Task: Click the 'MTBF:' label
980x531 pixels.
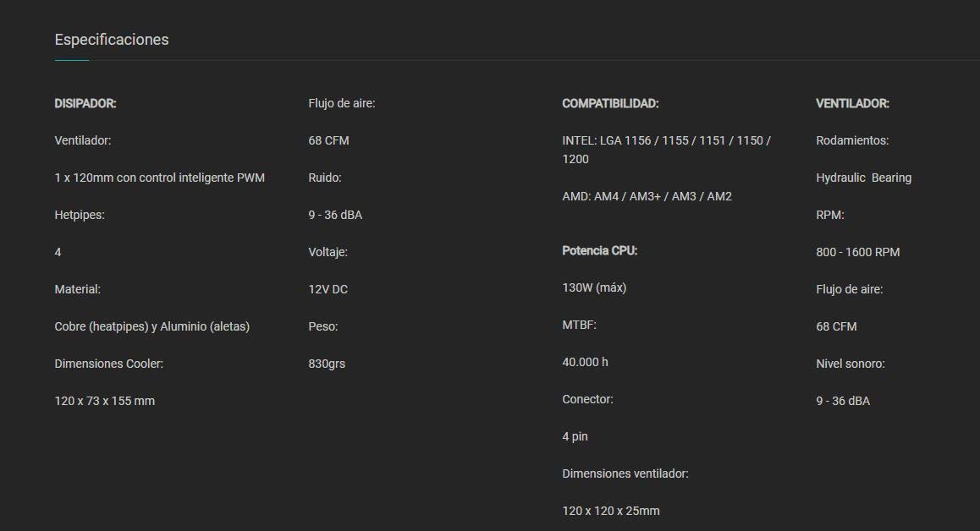Action: (579, 325)
